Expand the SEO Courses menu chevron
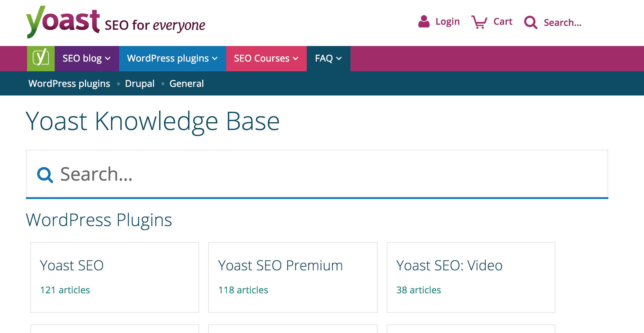 (x=296, y=59)
